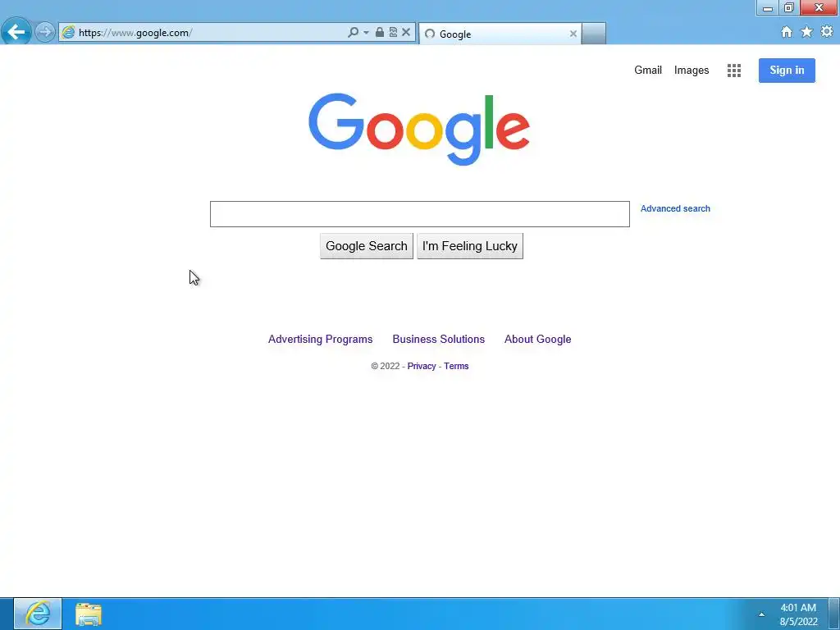Go back with the browser Back arrow
Image resolution: width=840 pixels, height=630 pixels.
(16, 32)
